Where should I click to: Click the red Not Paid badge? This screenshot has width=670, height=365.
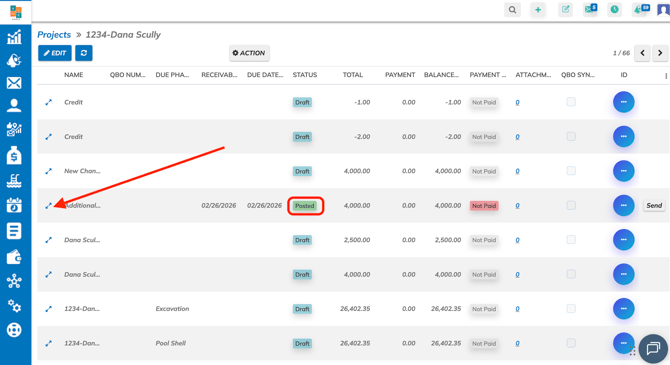point(484,206)
